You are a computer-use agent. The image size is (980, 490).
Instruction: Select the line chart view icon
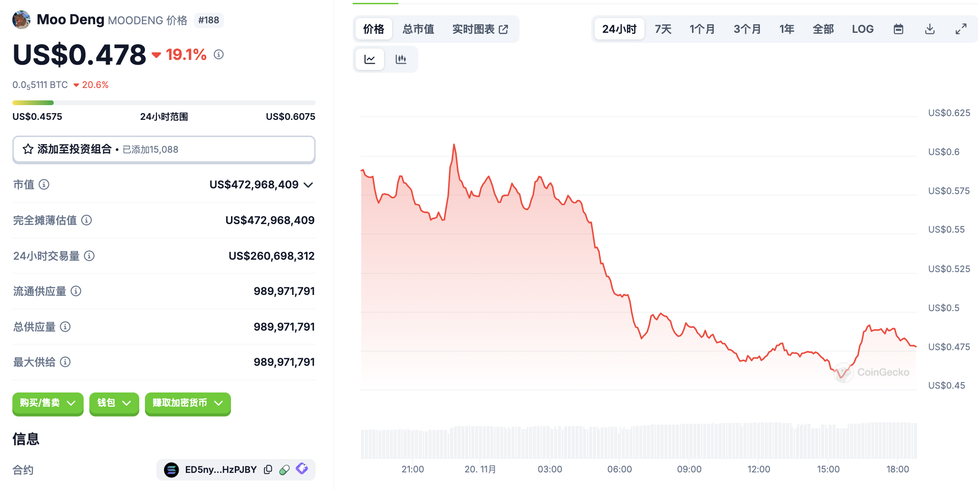(370, 59)
